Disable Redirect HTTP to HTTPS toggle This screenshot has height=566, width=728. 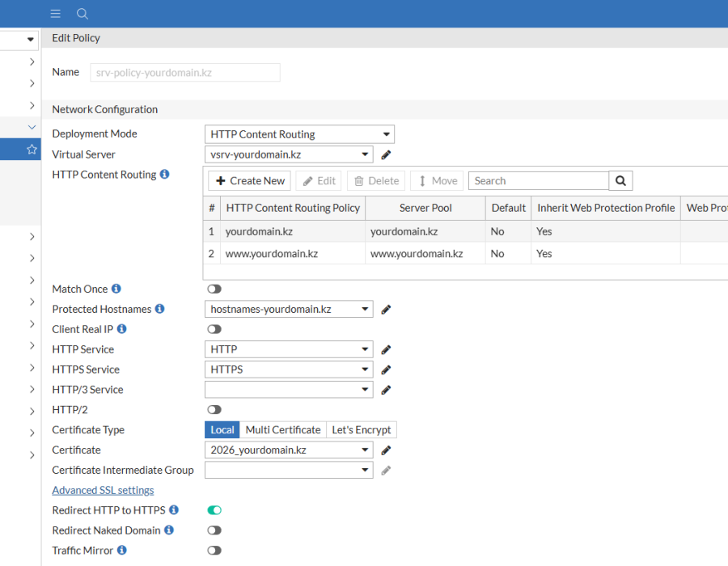point(214,510)
